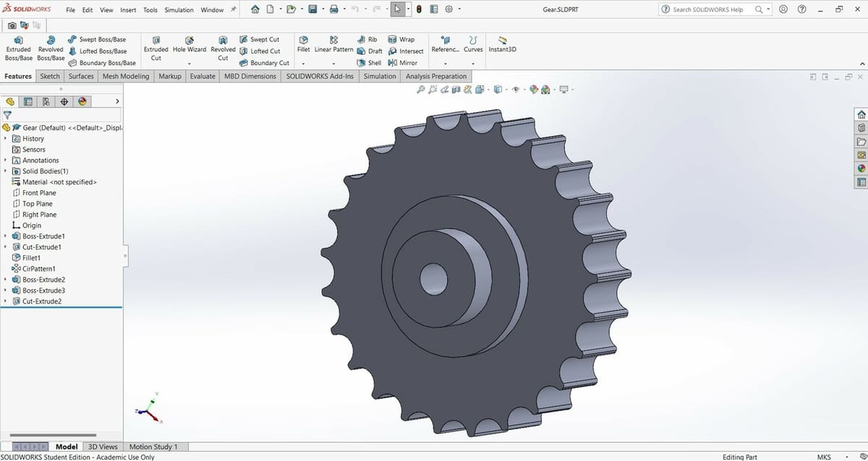This screenshot has height=461, width=868.
Task: Switch to FeatureManager design tree tab
Action: [11, 102]
